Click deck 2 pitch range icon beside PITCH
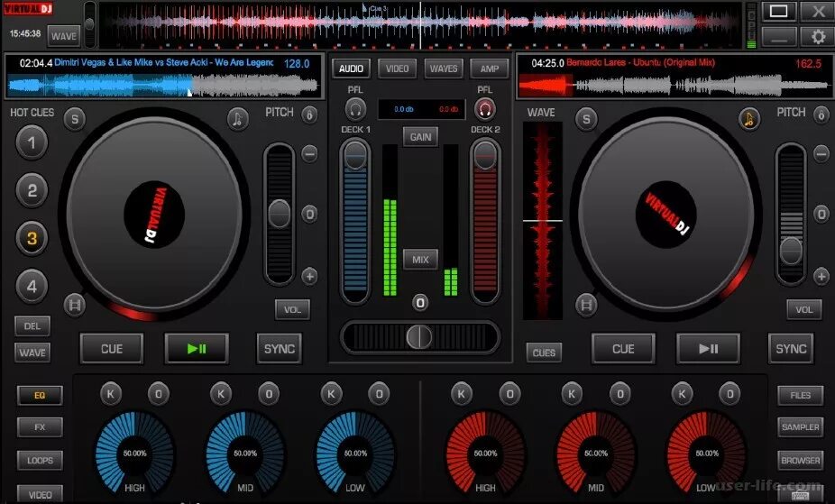The width and height of the screenshot is (835, 504). click(821, 114)
